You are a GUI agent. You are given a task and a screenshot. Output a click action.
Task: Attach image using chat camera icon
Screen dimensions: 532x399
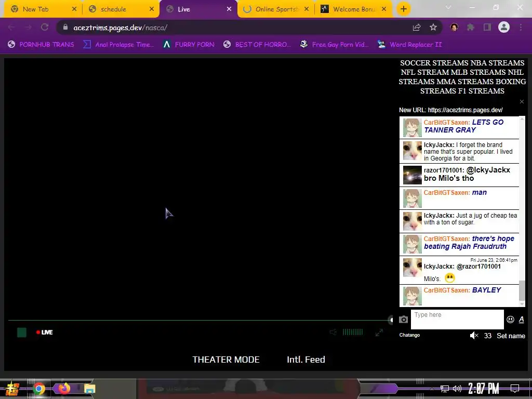coord(403,320)
